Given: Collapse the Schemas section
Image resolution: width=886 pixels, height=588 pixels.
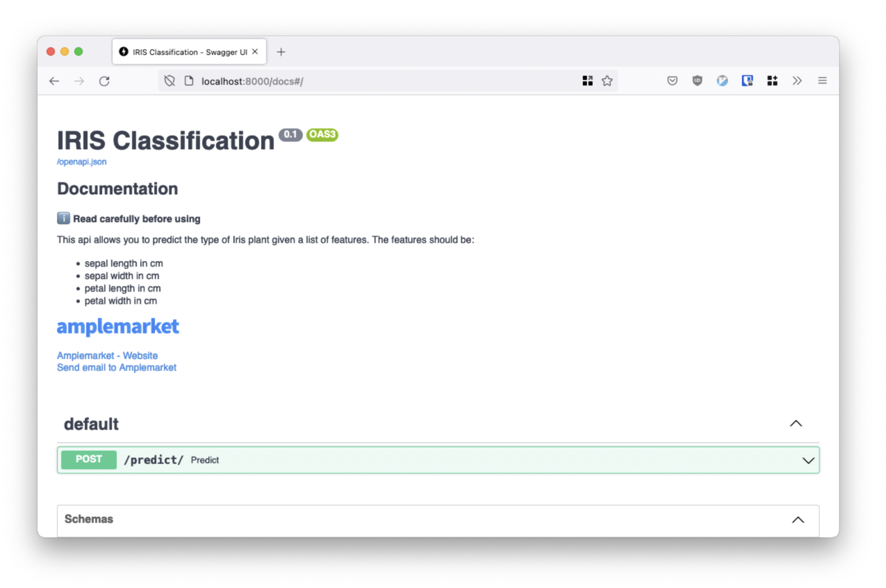Looking at the screenshot, I should 798,520.
